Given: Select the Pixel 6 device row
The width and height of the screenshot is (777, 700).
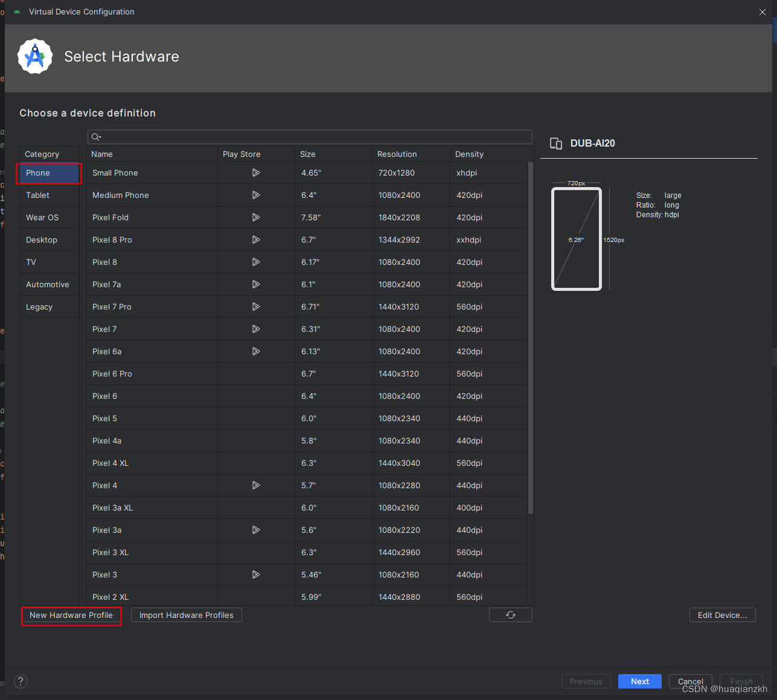Looking at the screenshot, I should (307, 396).
